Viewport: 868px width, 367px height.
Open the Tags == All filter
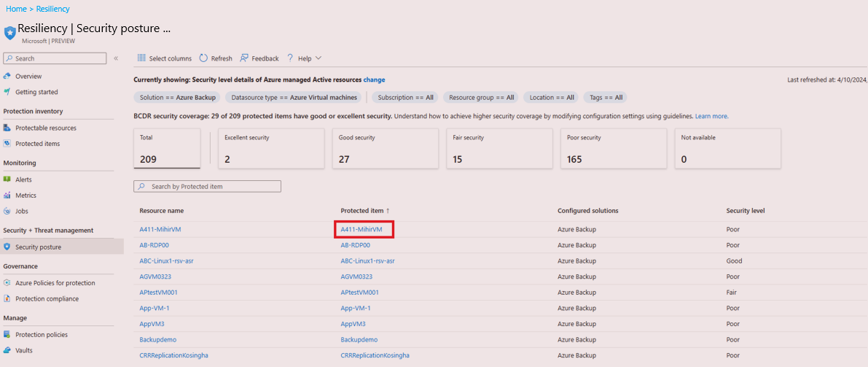[x=605, y=97]
